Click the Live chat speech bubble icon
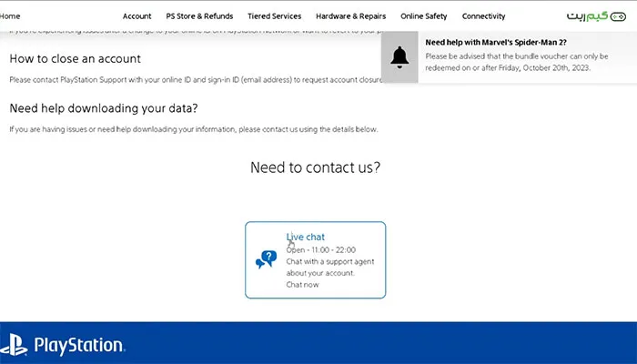Viewport: 637px width, 364px height. (266, 259)
